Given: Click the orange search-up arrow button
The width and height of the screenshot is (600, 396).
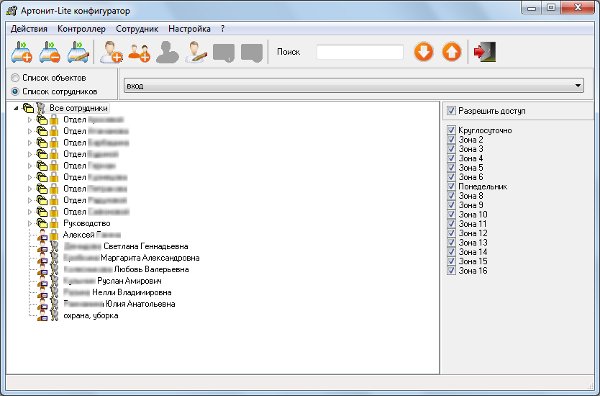Looking at the screenshot, I should [x=452, y=52].
